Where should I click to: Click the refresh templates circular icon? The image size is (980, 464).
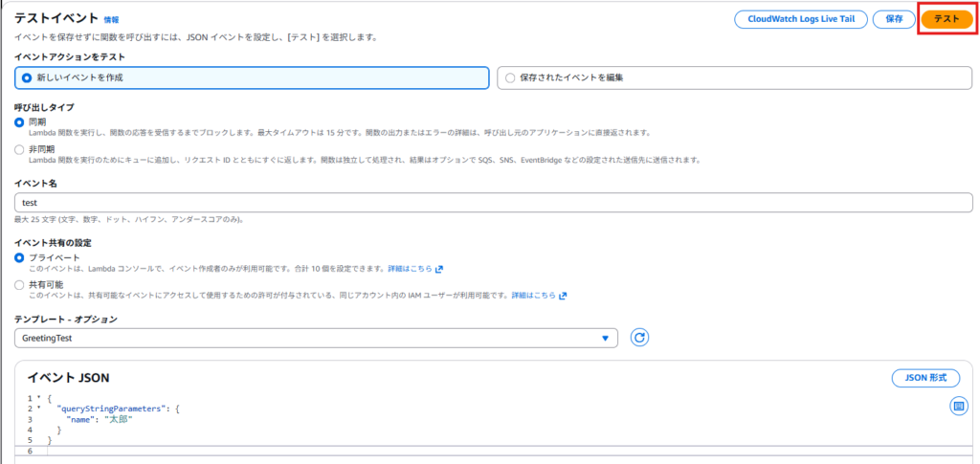639,338
